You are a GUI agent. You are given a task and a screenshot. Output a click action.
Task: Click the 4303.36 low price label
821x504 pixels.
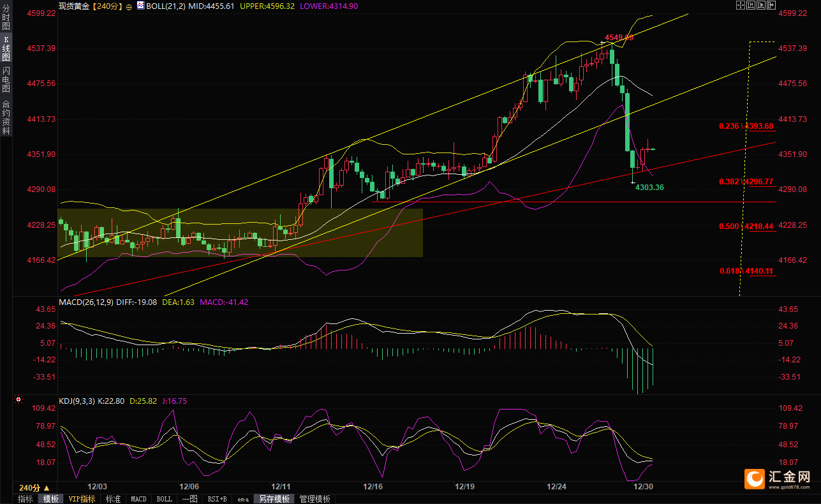click(649, 187)
